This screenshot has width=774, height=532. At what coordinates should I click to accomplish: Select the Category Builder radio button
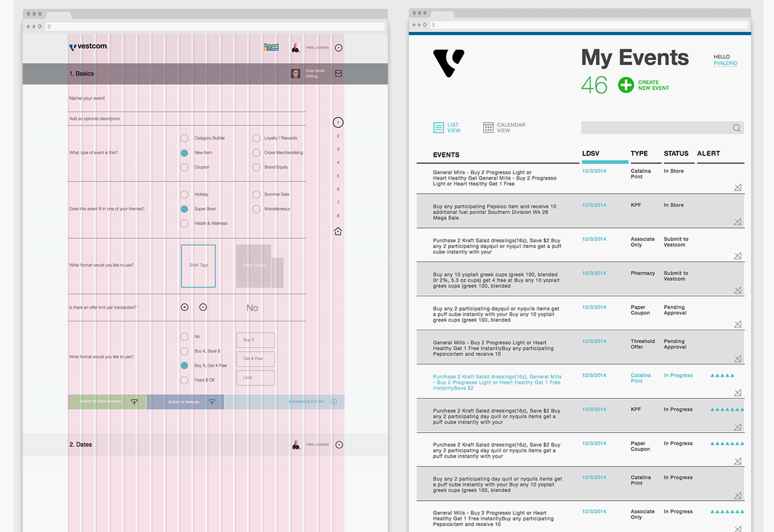pos(184,138)
